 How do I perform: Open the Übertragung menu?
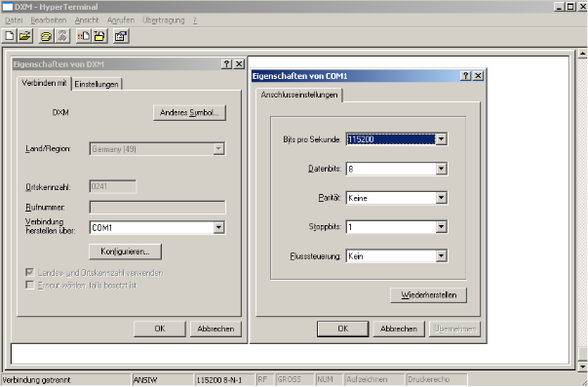point(164,20)
